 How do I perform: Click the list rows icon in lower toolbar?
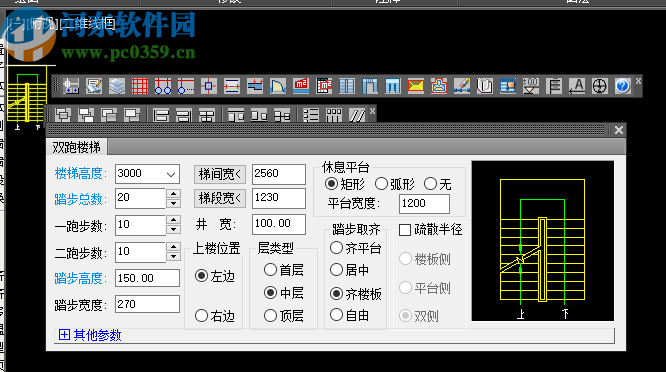point(311,115)
